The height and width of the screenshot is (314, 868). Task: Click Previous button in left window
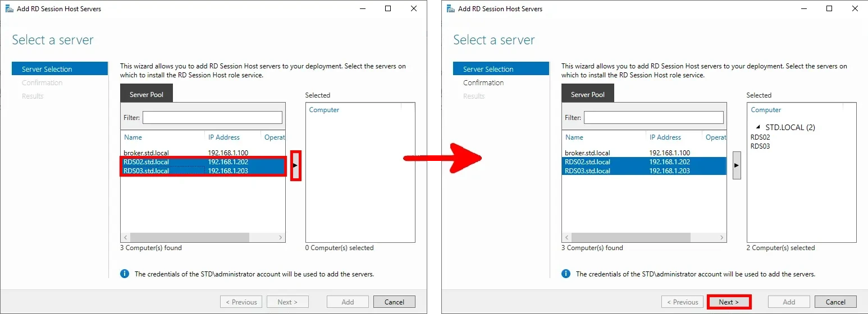(x=241, y=302)
